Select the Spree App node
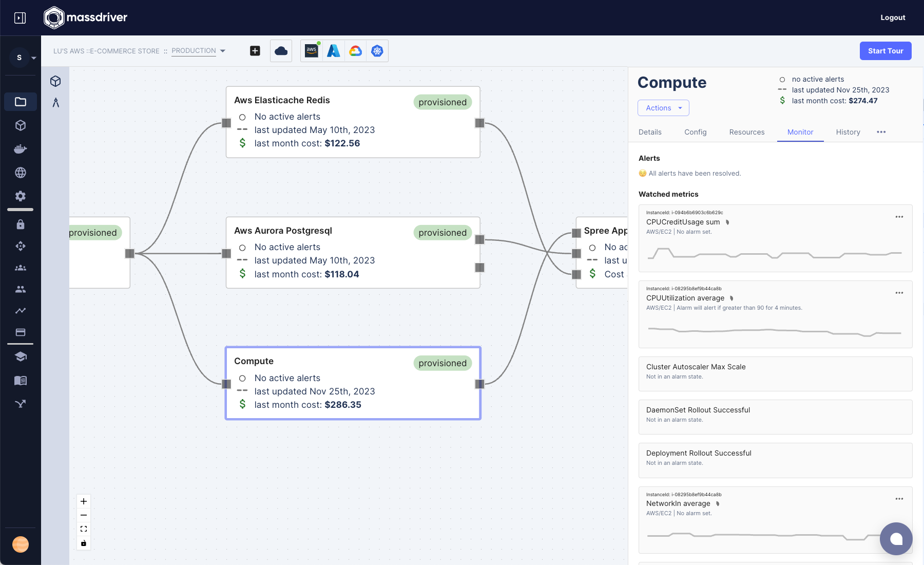 (602, 253)
